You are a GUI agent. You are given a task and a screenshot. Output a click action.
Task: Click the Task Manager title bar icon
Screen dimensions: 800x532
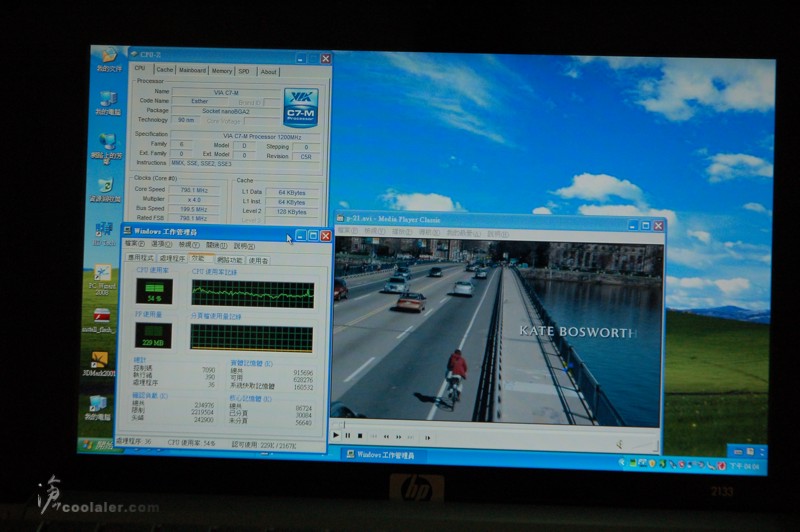click(128, 231)
